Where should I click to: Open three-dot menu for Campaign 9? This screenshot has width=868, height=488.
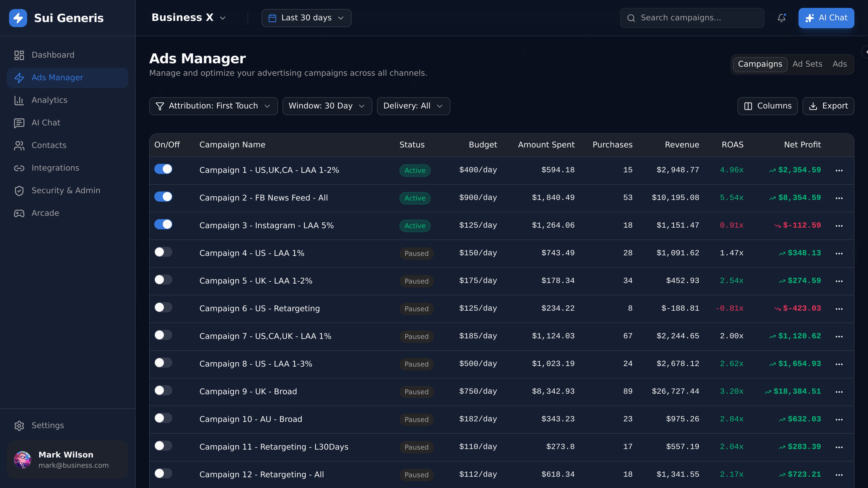(839, 392)
